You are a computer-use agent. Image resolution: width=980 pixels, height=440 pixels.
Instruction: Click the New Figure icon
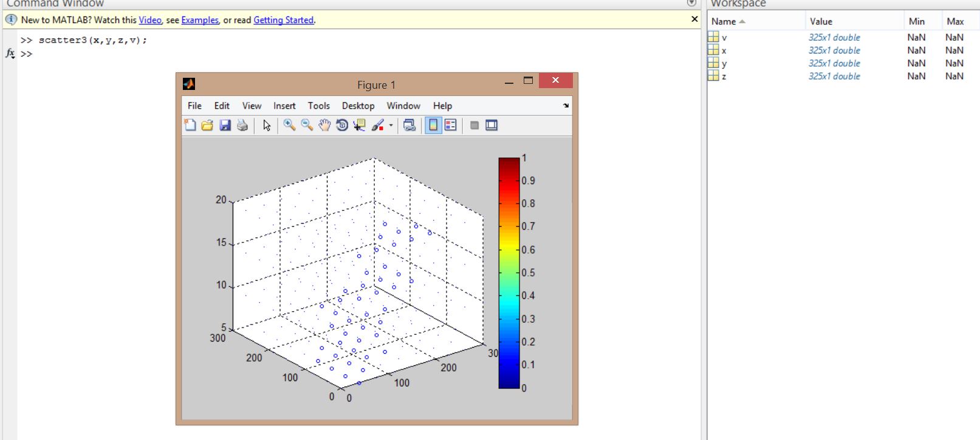[190, 125]
